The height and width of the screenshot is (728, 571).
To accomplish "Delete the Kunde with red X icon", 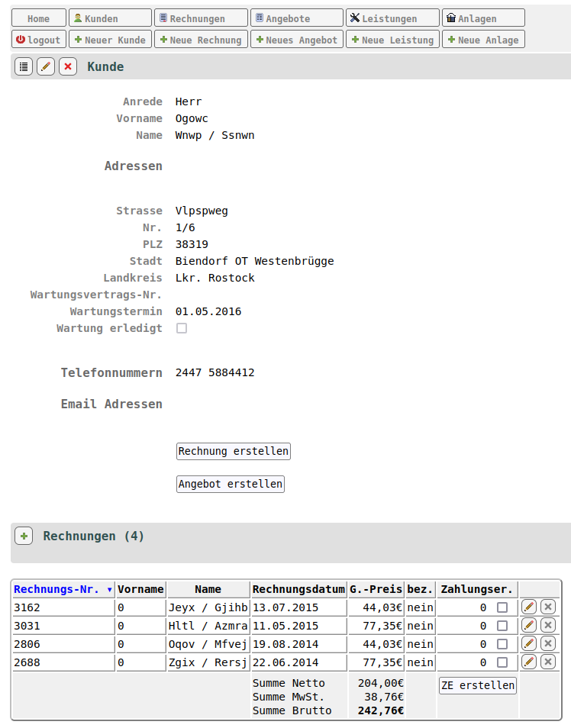I will (68, 67).
